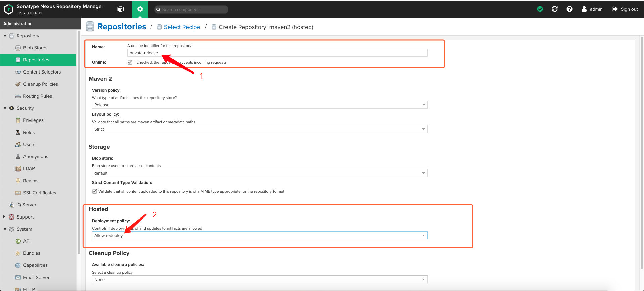This screenshot has width=644, height=291.
Task: Toggle Strict Content Type Validation checkbox
Action: click(x=95, y=191)
